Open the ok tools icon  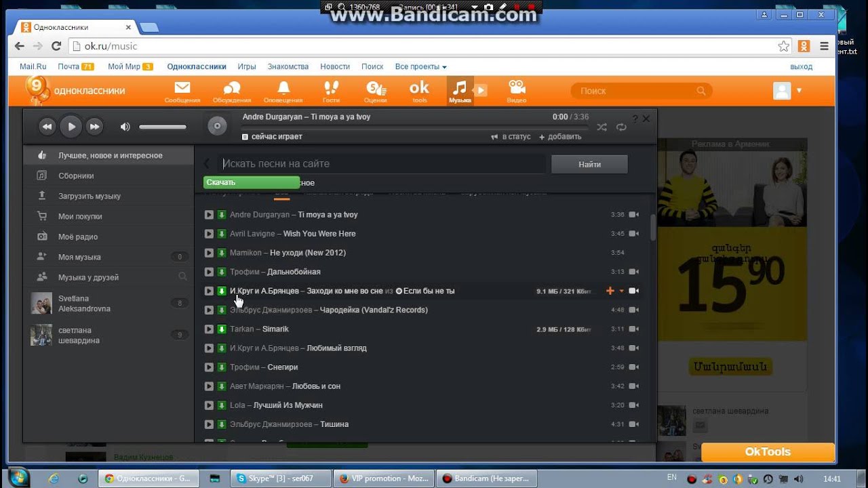(x=420, y=91)
